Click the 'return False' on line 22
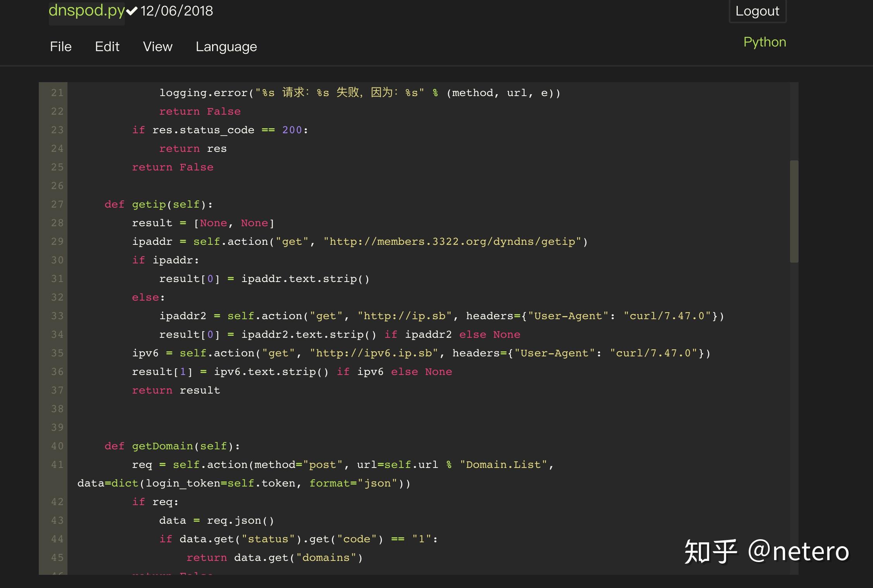The image size is (873, 588). click(x=200, y=112)
